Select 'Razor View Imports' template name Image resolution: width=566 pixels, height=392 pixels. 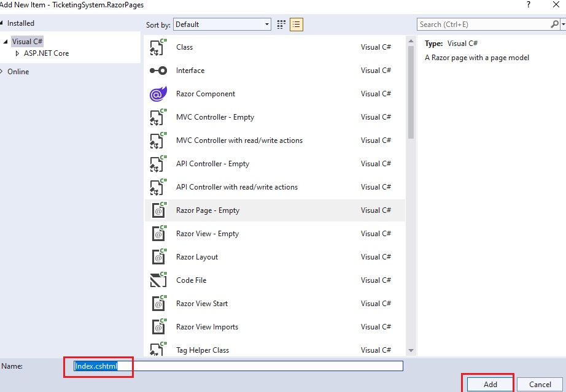(207, 327)
